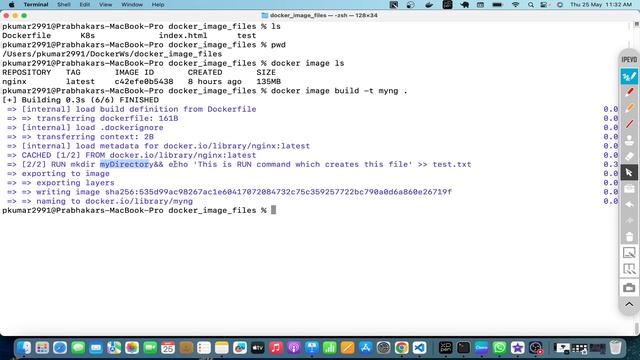This screenshot has height=360, width=640.
Task: Open Photos from the dock
Action: point(132,348)
